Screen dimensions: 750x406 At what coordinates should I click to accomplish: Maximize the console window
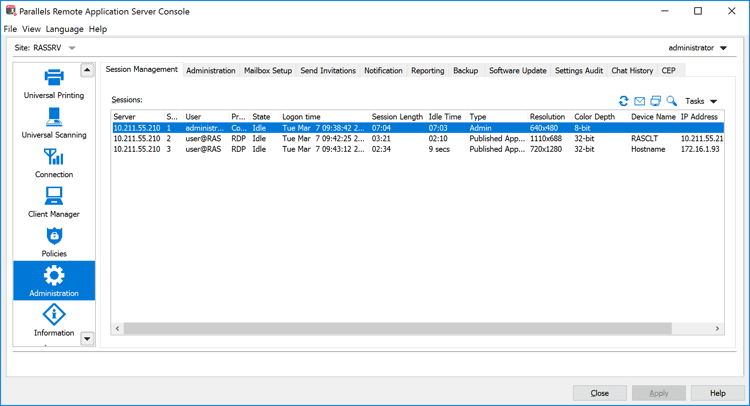pos(698,11)
